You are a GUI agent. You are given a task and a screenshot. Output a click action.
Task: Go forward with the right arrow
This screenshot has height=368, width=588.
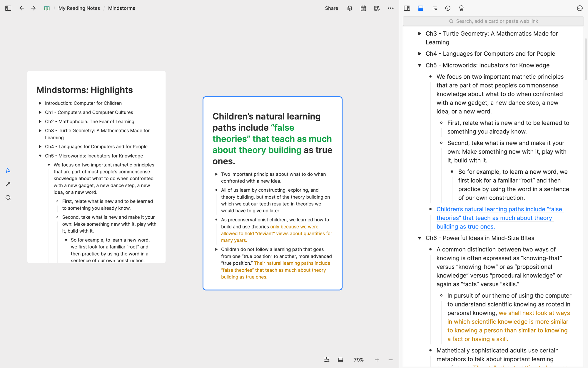click(33, 8)
